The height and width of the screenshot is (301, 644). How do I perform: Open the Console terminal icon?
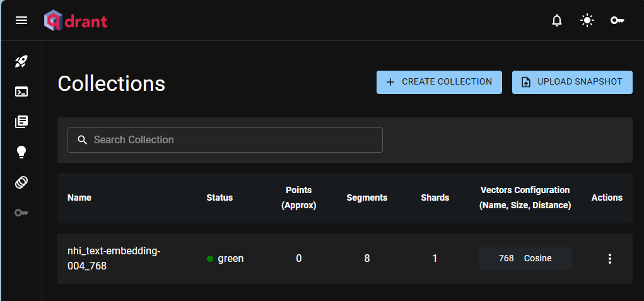tap(21, 91)
